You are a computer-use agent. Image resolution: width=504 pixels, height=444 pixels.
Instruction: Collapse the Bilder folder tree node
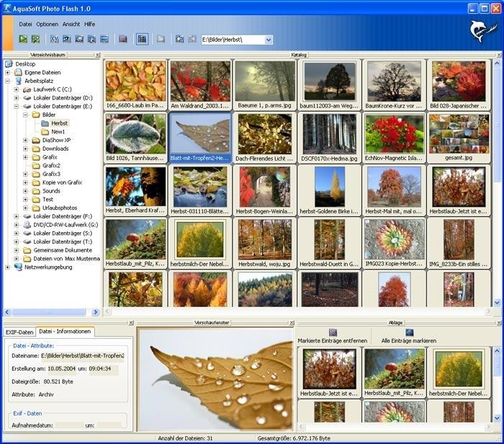pos(26,115)
